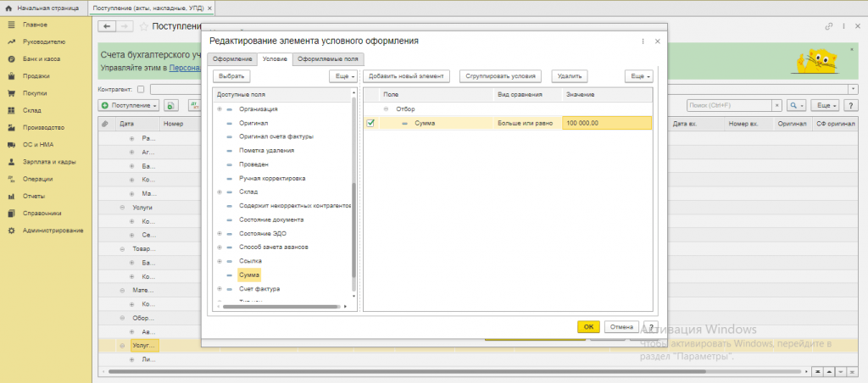
Task: Switch to the Оформление tab
Action: point(232,59)
